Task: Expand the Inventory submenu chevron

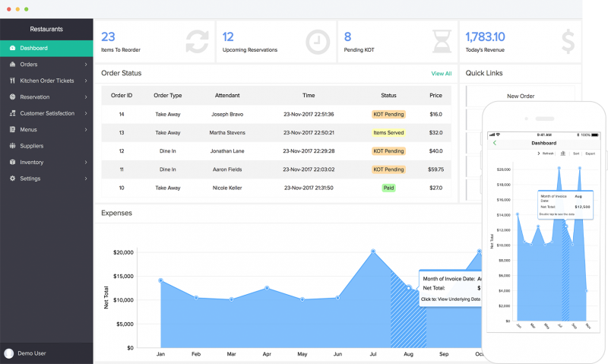Action: tap(86, 163)
